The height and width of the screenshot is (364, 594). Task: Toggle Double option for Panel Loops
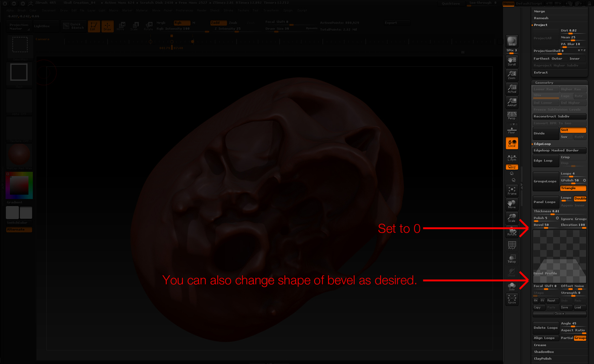pyautogui.click(x=580, y=198)
